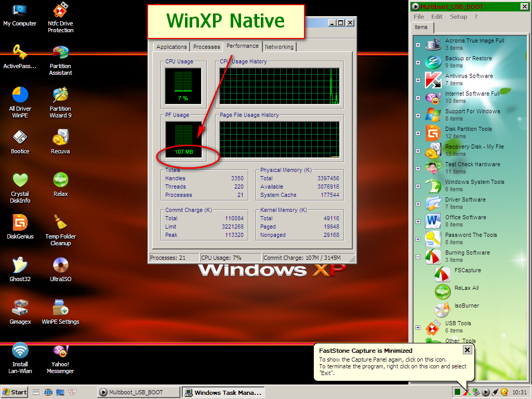This screenshot has height=399, width=532.
Task: Select WinPE Settings desktop icon
Action: pyautogui.click(x=60, y=312)
